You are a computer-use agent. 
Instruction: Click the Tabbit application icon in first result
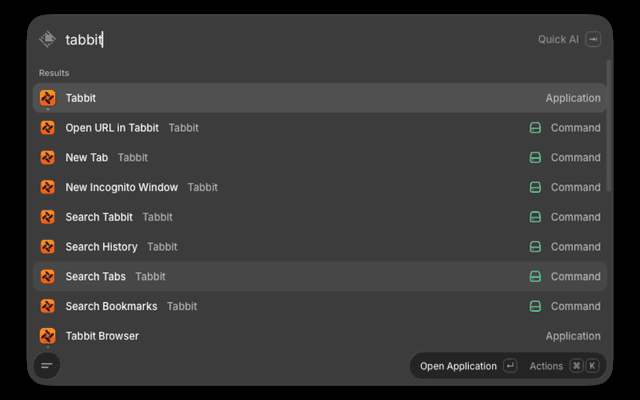48,98
